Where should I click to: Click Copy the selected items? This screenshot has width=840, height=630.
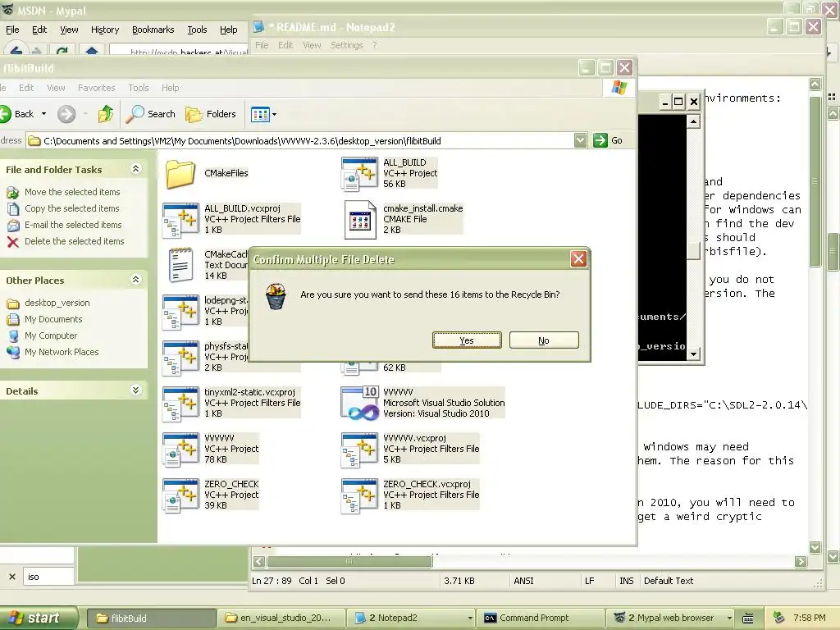72,208
